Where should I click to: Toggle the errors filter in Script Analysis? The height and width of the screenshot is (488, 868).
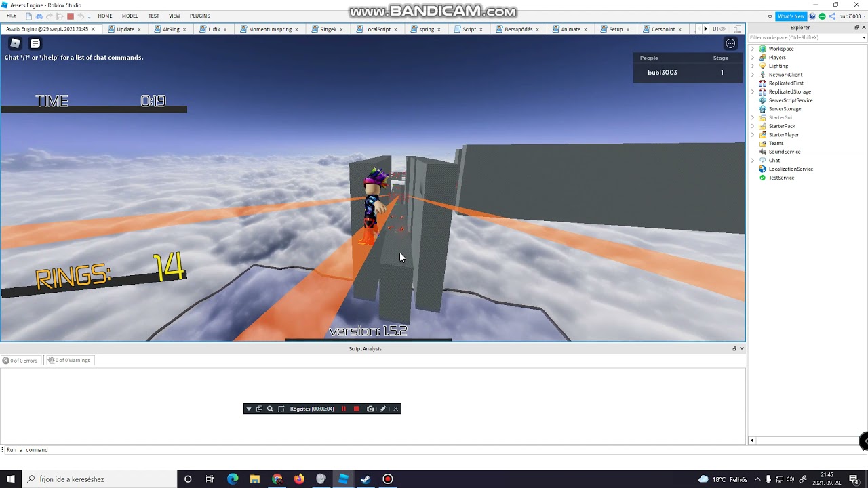pyautogui.click(x=20, y=361)
